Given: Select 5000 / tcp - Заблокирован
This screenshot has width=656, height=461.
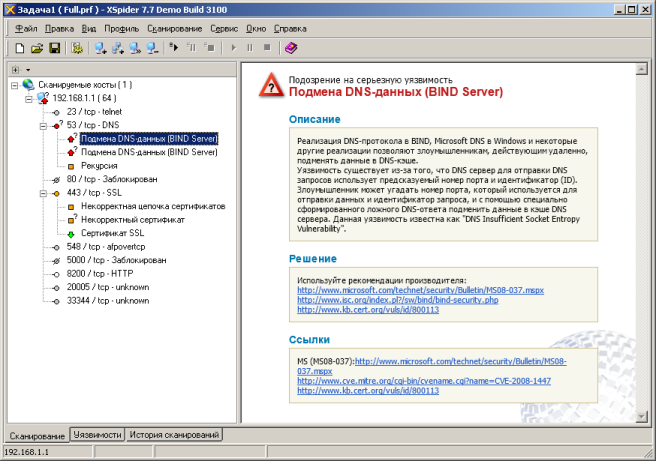Looking at the screenshot, I should pyautogui.click(x=116, y=260).
